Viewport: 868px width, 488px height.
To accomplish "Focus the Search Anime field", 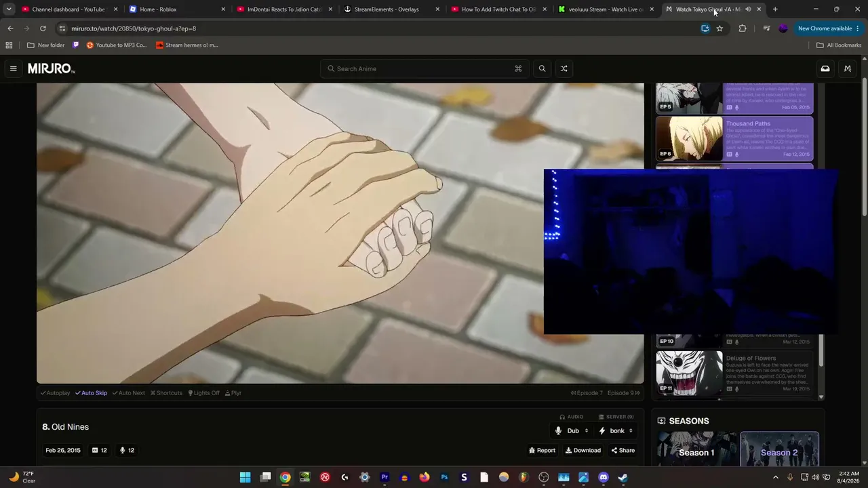I will click(x=425, y=68).
